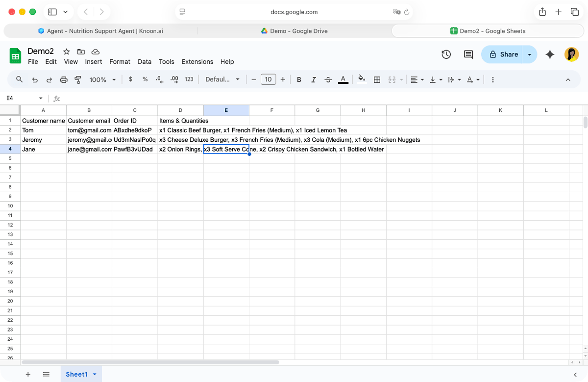Apply borders to the selection
This screenshot has height=382, width=588.
pos(377,79)
